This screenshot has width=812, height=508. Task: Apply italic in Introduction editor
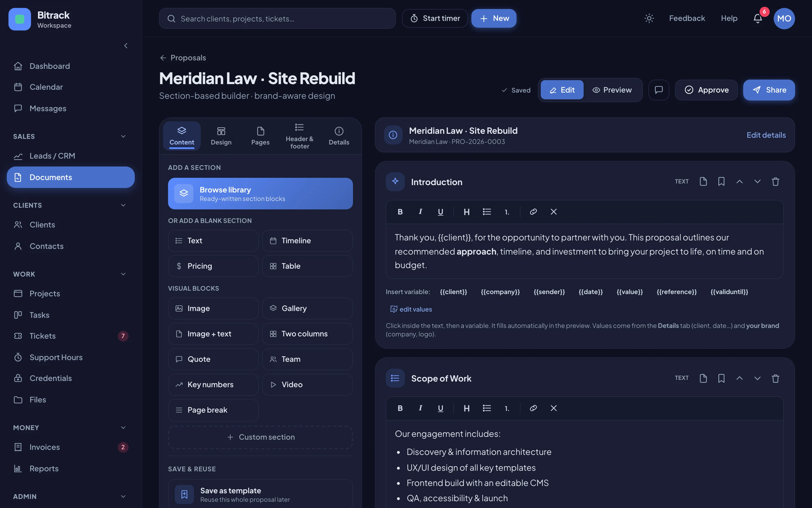tap(420, 212)
